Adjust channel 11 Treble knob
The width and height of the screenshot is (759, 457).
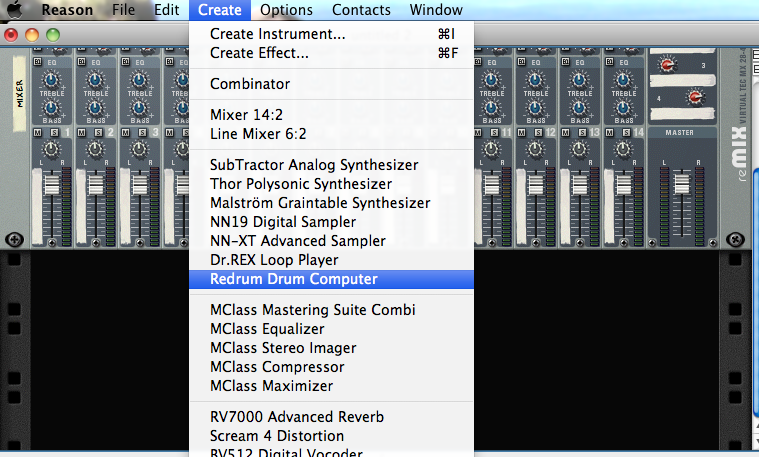coord(491,79)
